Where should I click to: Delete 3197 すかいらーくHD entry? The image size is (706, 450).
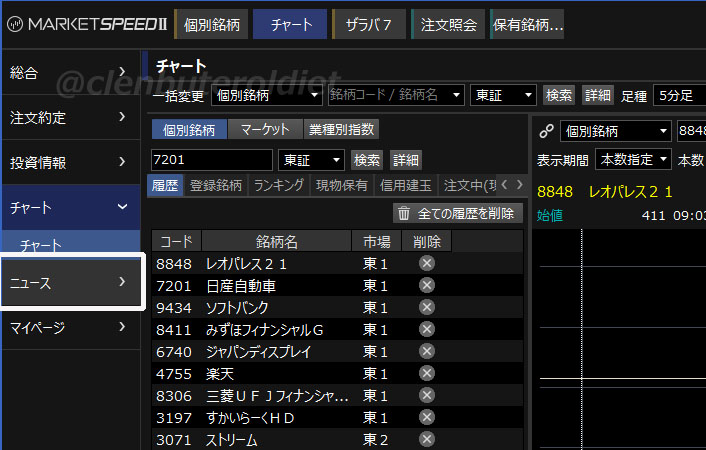click(x=426, y=417)
